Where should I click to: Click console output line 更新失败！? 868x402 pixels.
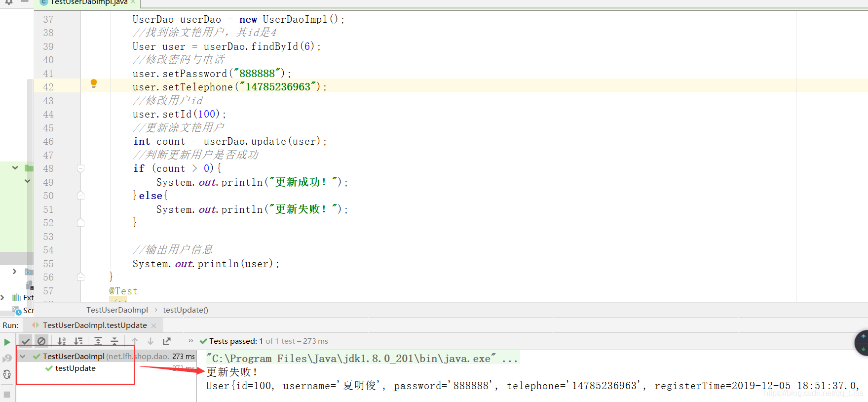pos(232,372)
